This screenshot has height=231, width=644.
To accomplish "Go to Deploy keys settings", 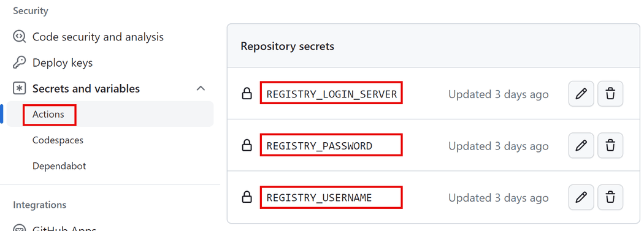I will click(63, 62).
